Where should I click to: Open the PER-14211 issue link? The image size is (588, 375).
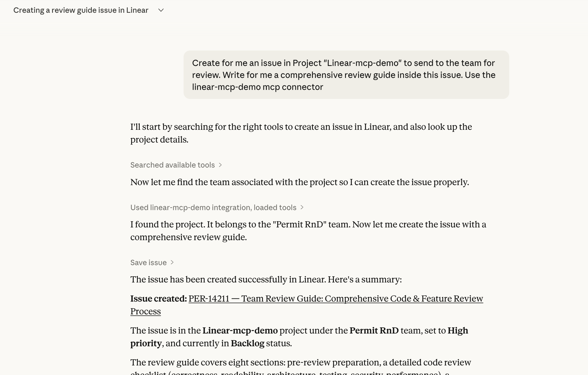[x=209, y=299]
